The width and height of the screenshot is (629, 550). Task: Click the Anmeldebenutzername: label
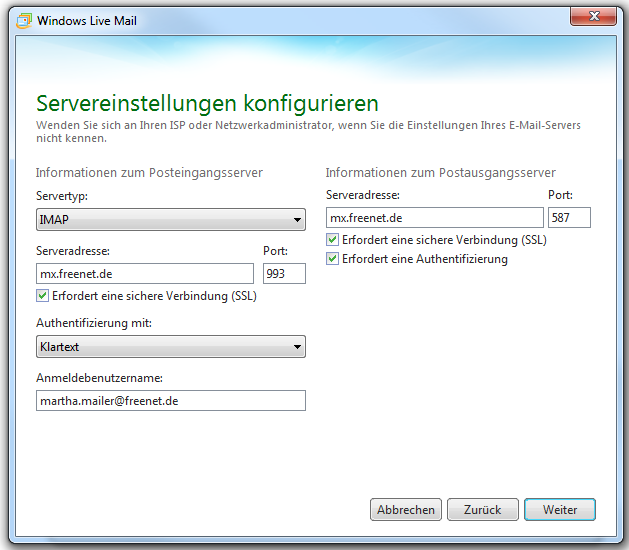(99, 378)
